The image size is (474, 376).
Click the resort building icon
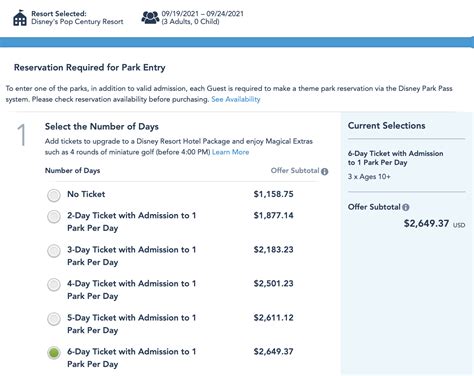click(x=20, y=18)
